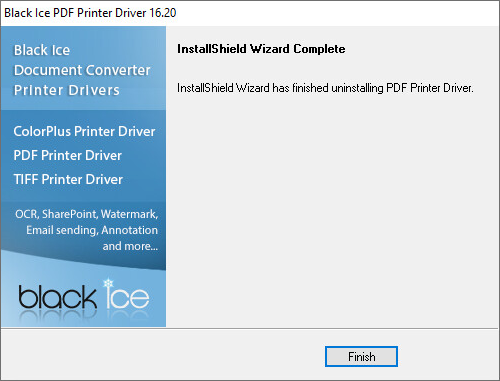The image size is (500, 381).
Task: Click the Document Converter banner heading
Action: pos(82,70)
